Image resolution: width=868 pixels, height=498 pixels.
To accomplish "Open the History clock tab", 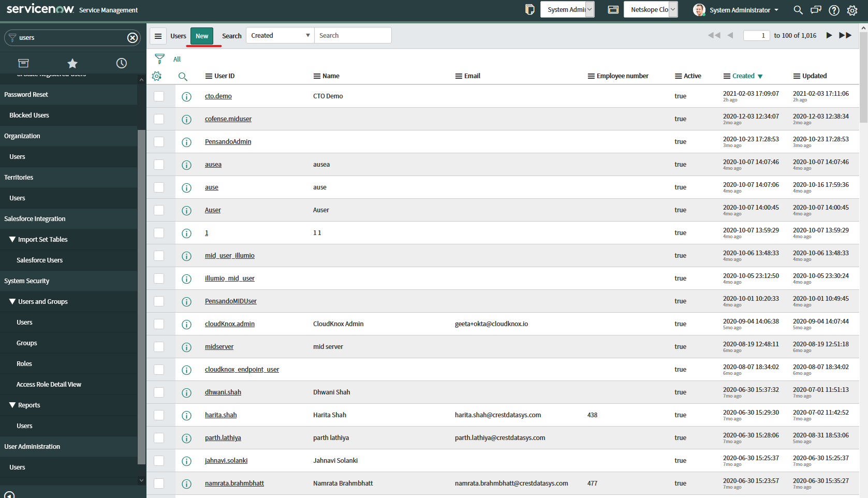I will click(122, 63).
